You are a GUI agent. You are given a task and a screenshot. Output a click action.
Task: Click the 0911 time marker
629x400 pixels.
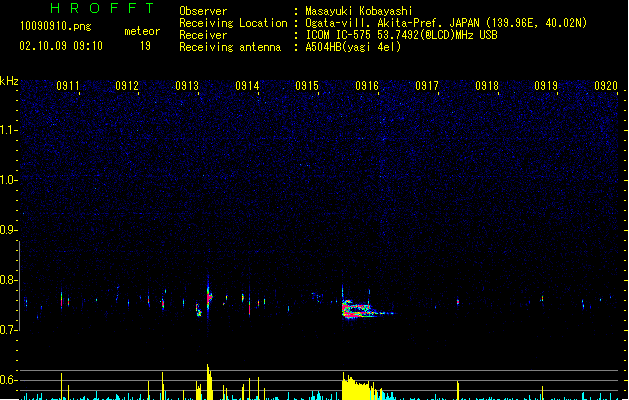tap(68, 86)
